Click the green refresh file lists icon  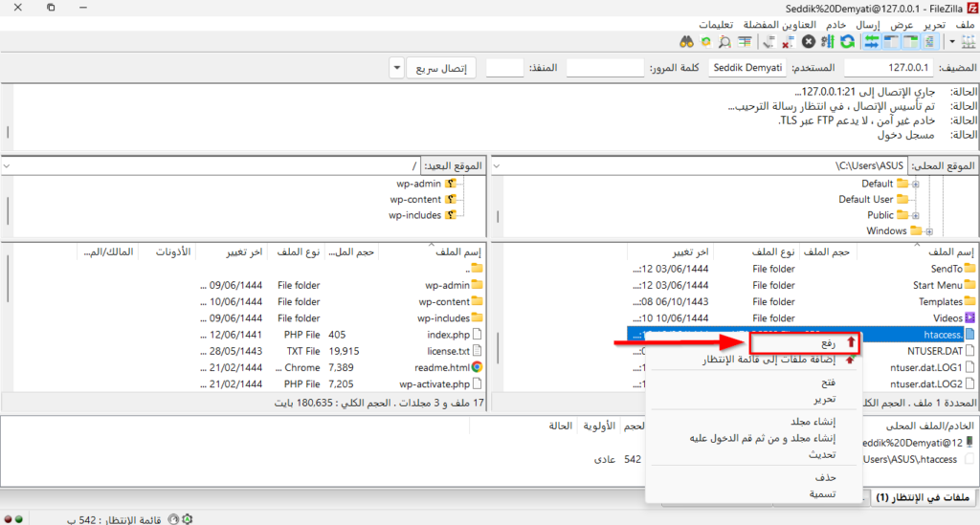click(847, 42)
